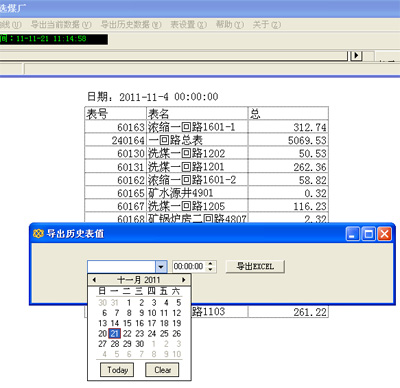Viewport: 400px width, 388px height.
Task: Select day 22 in the calendar
Action: pos(127,333)
